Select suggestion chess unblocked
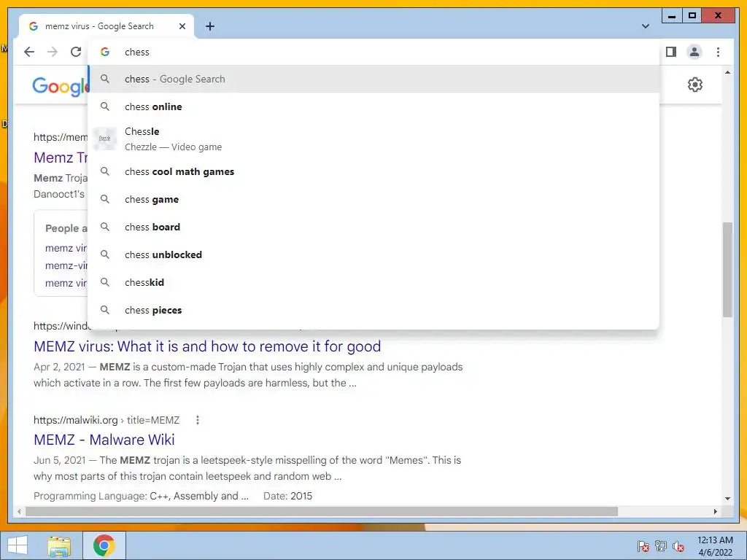 [x=374, y=254]
